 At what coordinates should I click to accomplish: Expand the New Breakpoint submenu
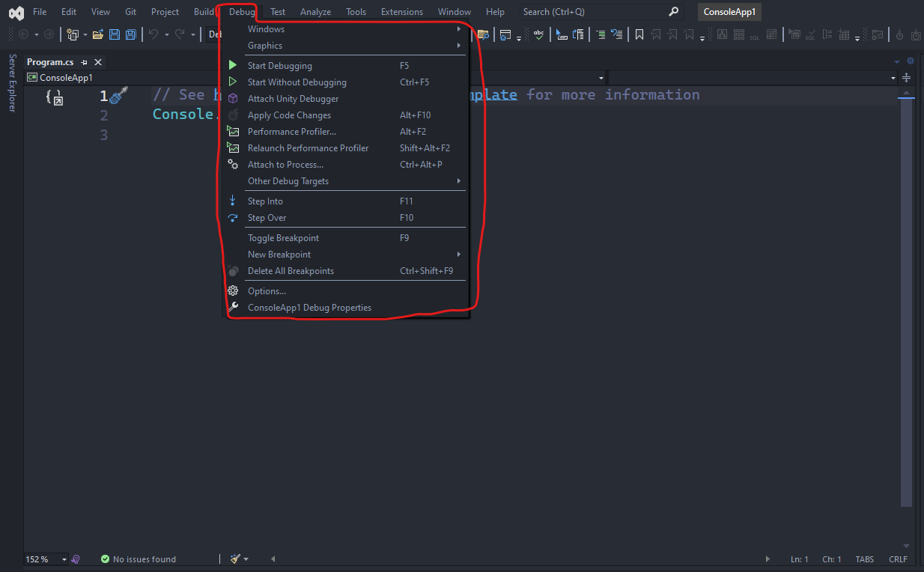(x=346, y=255)
